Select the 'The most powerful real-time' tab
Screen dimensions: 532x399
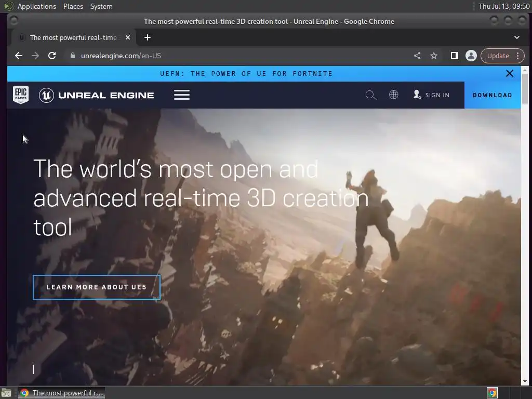(73, 37)
